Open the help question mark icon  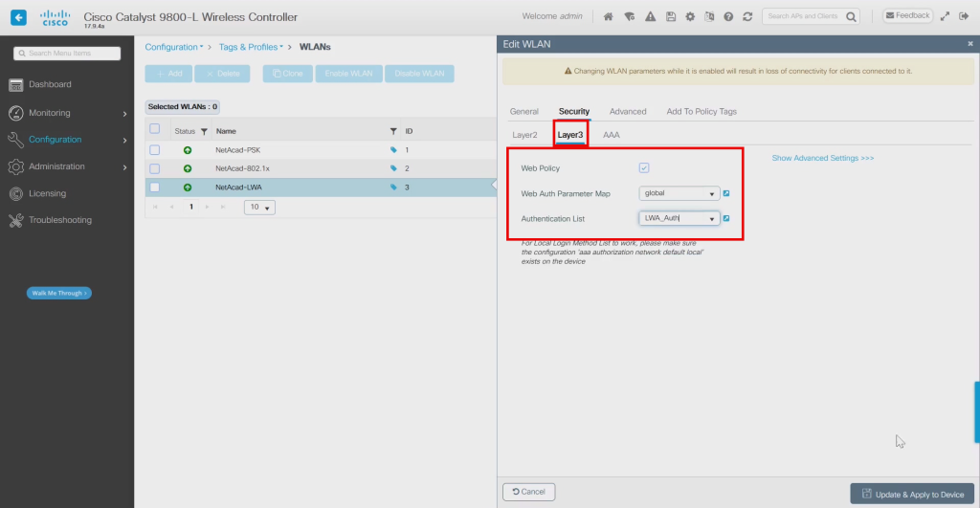pos(728,17)
